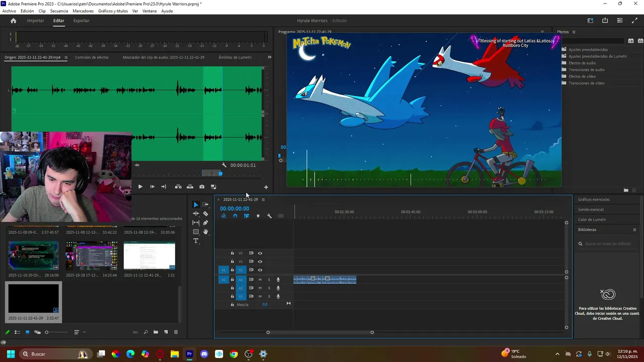Open the sequence tab panel menu
The width and height of the screenshot is (644, 362).
click(x=263, y=200)
